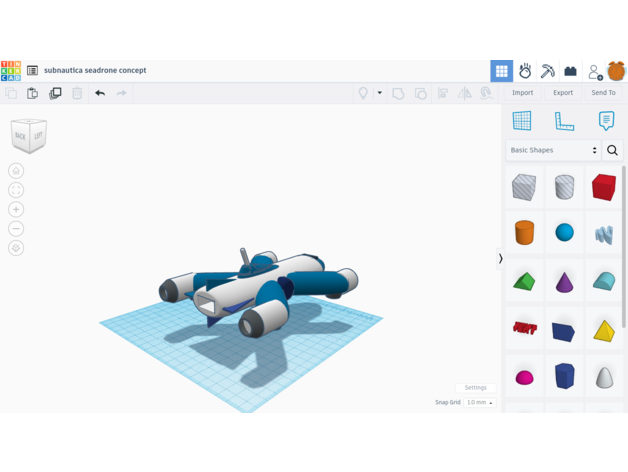Open the Send To menu
628x472 pixels.
[603, 93]
